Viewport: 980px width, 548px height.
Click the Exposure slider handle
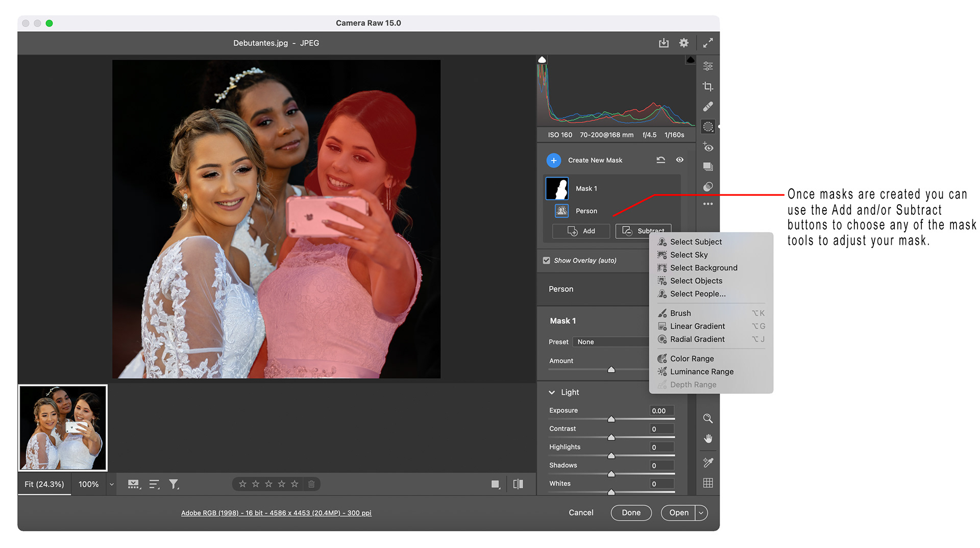[611, 419]
